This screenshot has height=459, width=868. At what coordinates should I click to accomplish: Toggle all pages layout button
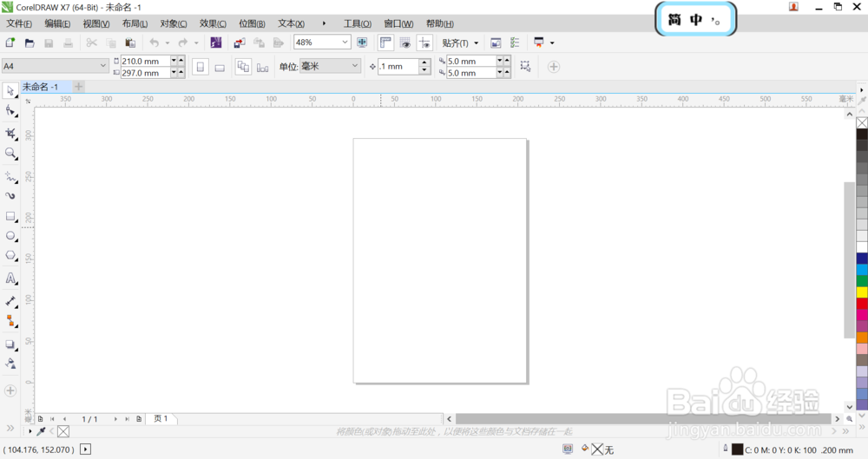(243, 67)
